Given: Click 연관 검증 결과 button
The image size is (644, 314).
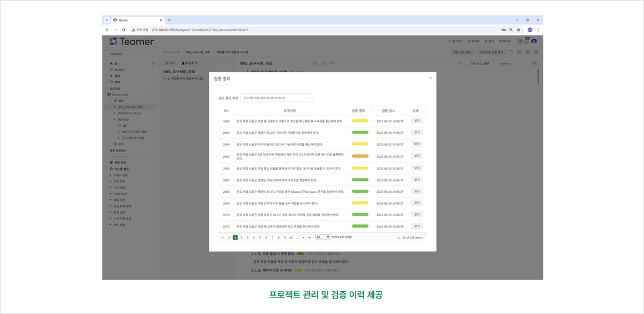Looking at the screenshot, I should tap(463, 52).
